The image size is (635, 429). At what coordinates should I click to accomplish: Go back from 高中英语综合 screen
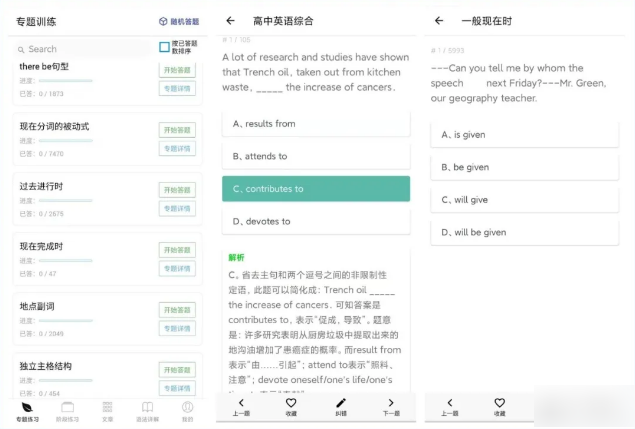[x=230, y=21]
